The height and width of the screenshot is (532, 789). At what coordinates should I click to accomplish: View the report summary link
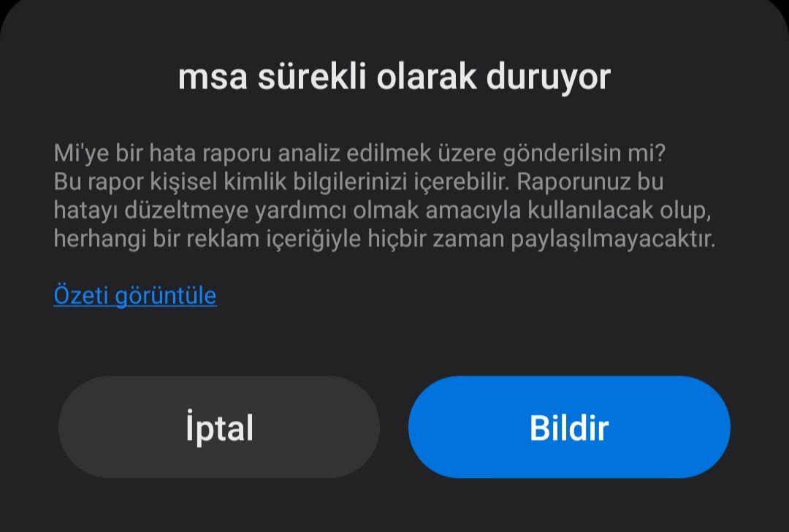pyautogui.click(x=135, y=295)
